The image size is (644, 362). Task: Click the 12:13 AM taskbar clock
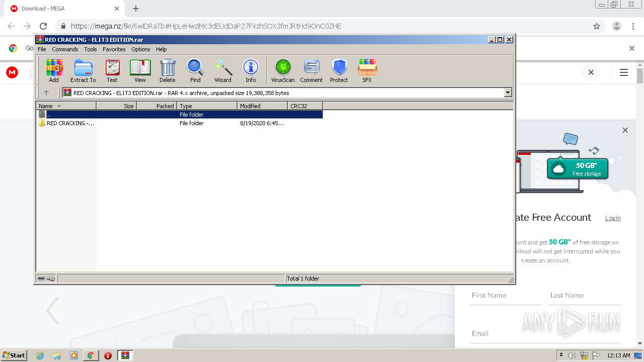tap(618, 355)
